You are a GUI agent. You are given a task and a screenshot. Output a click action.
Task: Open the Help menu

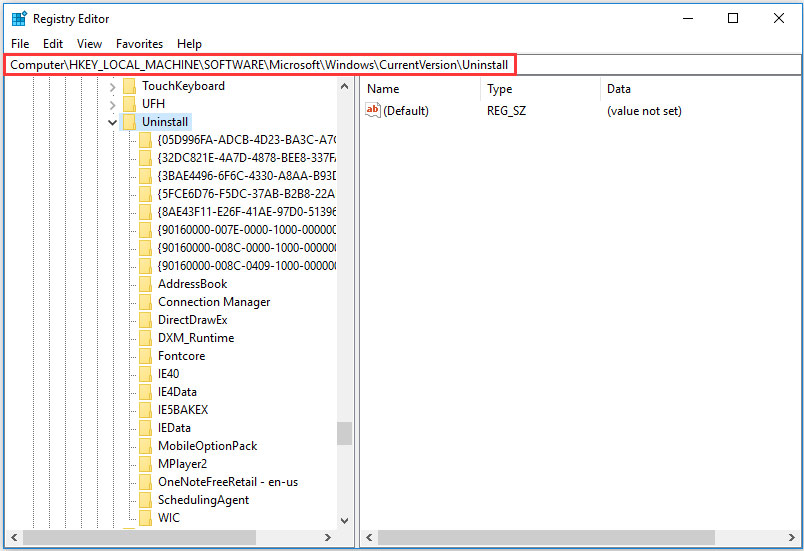[189, 44]
